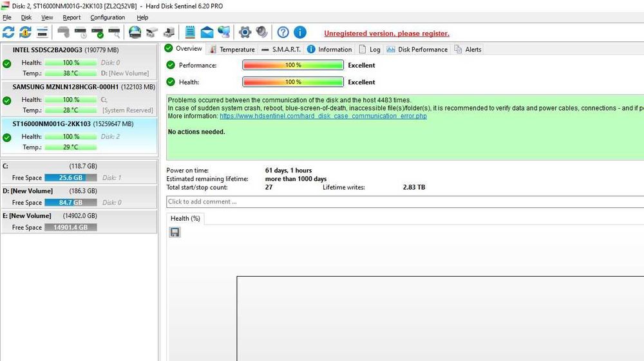Click the two-drives toolbar icon
This screenshot has width=644, height=361.
click(x=152, y=32)
